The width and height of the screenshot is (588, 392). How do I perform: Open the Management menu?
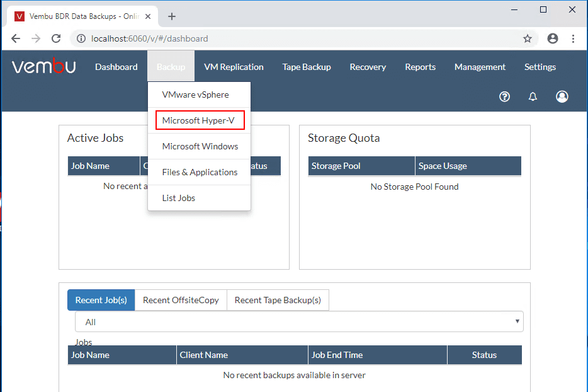point(480,67)
